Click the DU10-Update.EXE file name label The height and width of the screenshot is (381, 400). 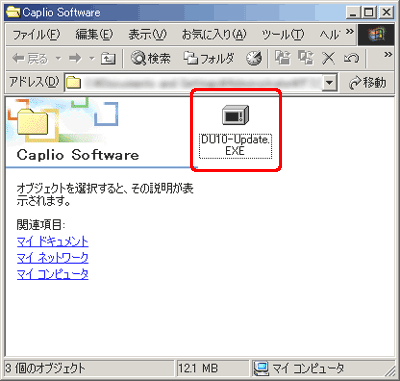236,146
